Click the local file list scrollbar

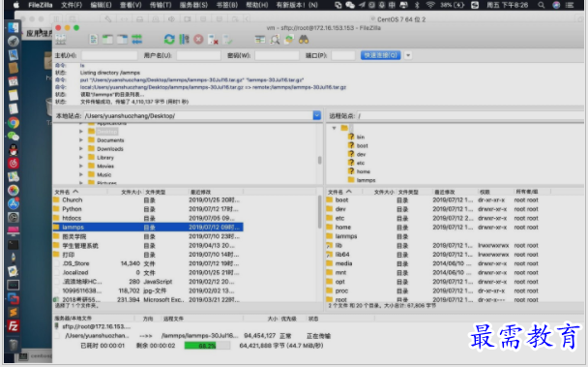[x=319, y=212]
